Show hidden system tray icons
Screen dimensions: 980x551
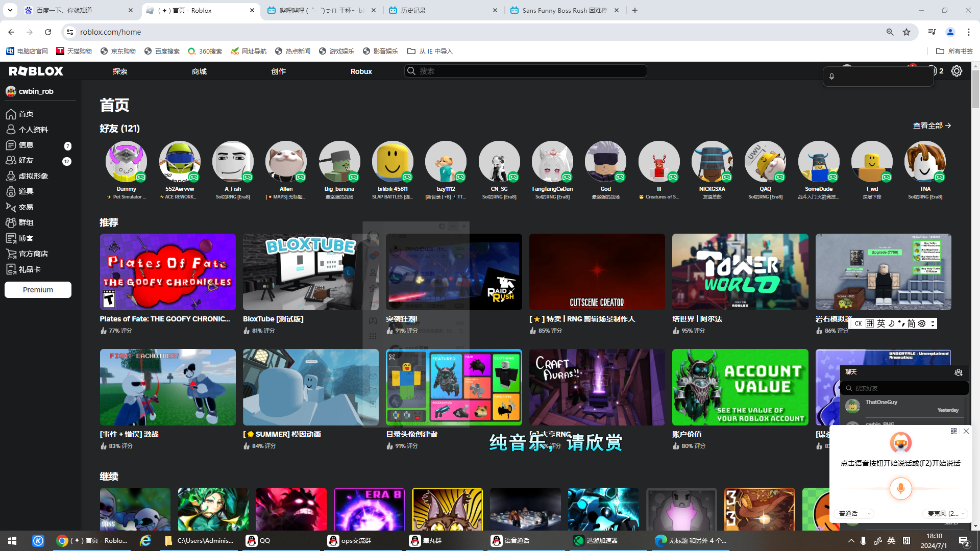click(x=851, y=541)
